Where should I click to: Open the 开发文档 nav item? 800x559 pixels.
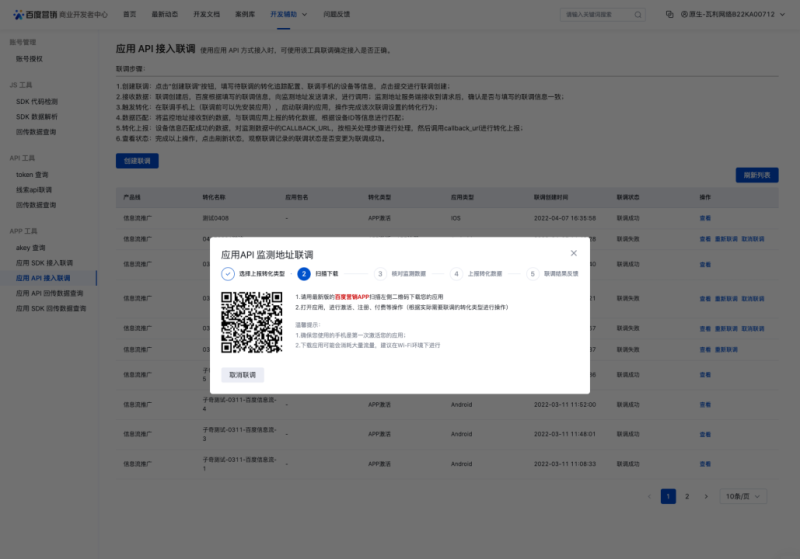[206, 14]
